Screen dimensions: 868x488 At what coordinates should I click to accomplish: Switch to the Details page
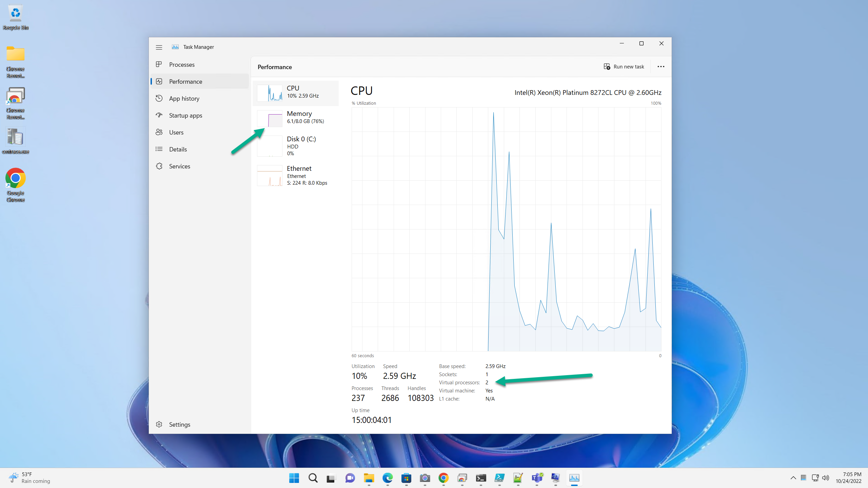[200, 149]
